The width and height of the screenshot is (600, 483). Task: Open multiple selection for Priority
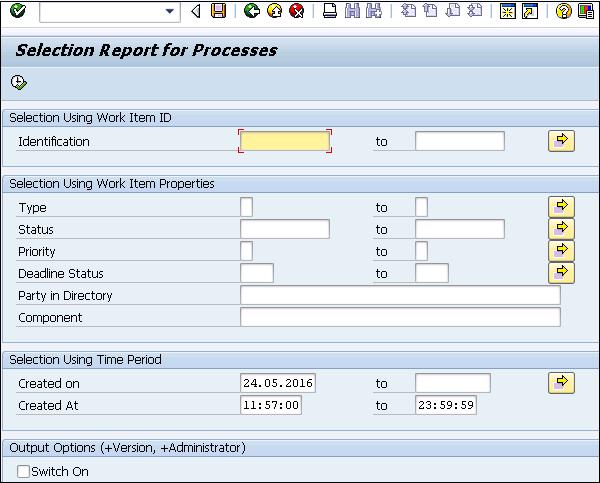click(x=561, y=251)
